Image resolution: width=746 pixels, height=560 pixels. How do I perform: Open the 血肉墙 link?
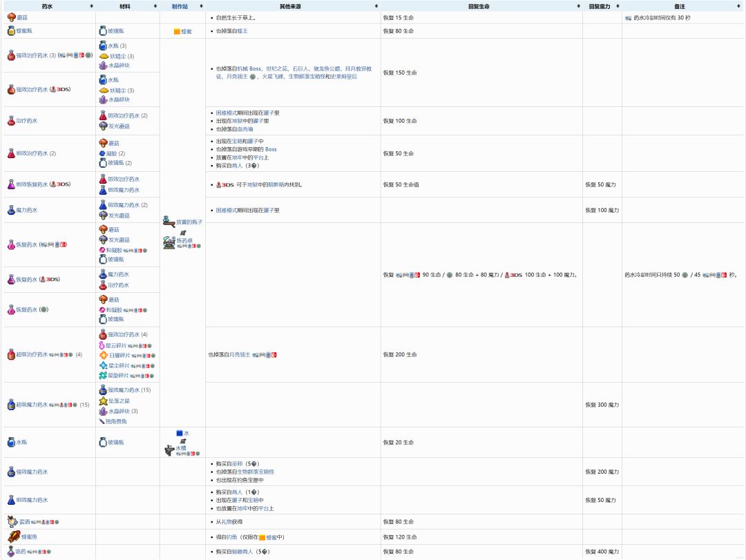(245, 129)
